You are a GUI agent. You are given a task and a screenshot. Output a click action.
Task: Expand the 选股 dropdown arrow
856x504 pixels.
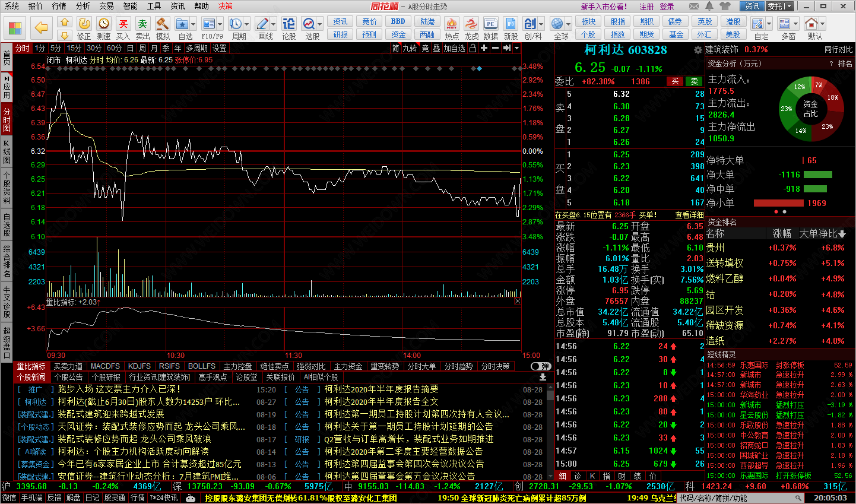click(319, 24)
